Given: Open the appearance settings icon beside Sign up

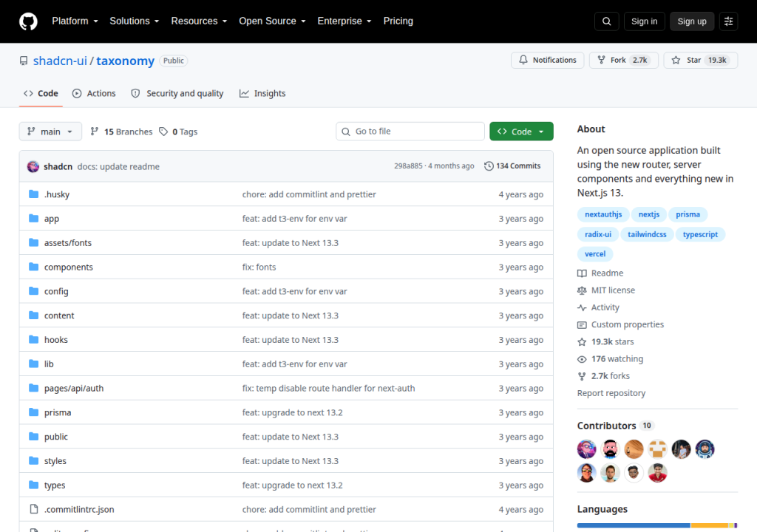Looking at the screenshot, I should tap(728, 21).
